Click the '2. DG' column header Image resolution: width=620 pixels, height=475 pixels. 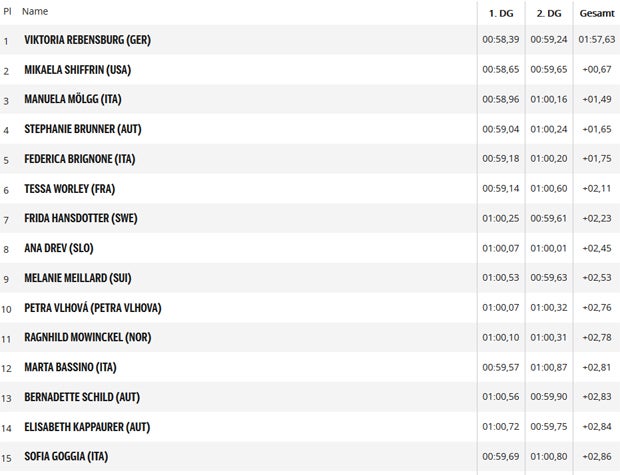tap(548, 12)
